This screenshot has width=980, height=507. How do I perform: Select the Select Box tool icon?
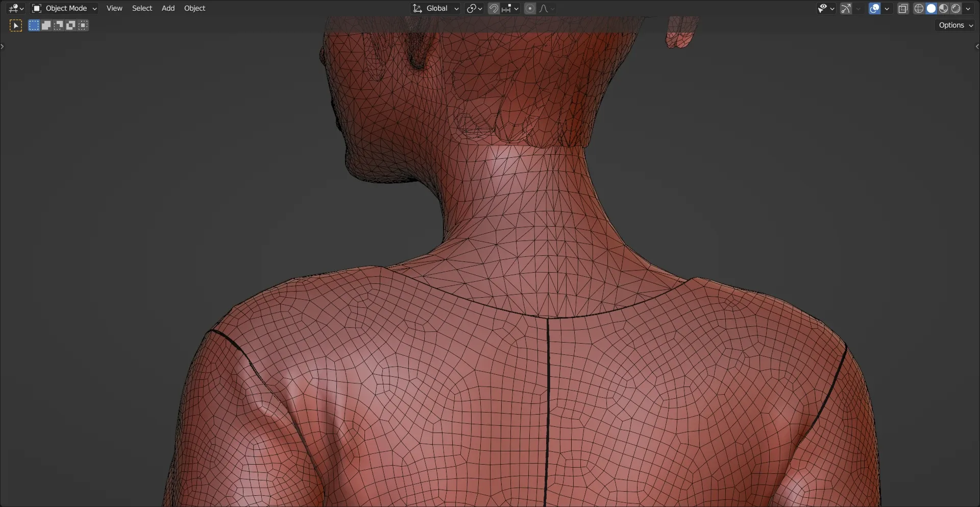(16, 26)
